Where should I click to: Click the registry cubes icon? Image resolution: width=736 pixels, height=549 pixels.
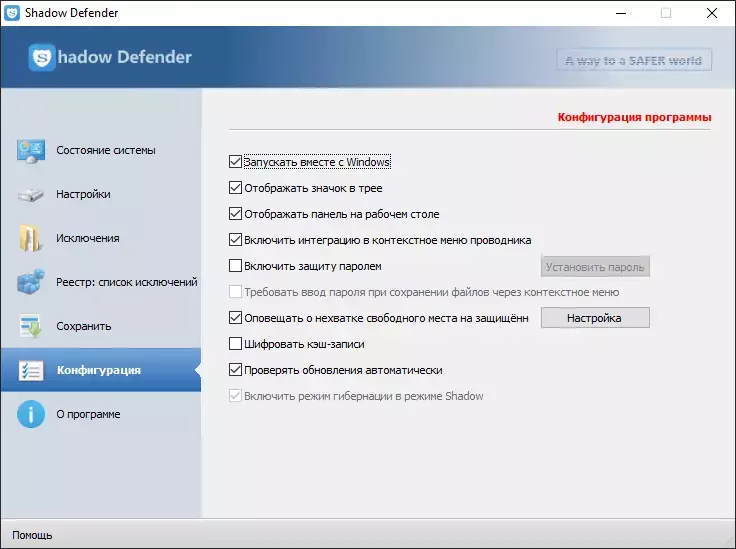31,282
